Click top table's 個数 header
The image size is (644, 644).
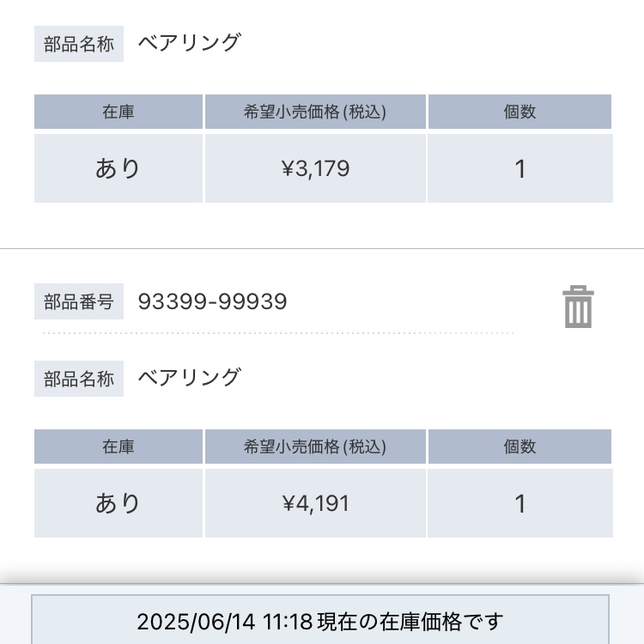tap(519, 112)
